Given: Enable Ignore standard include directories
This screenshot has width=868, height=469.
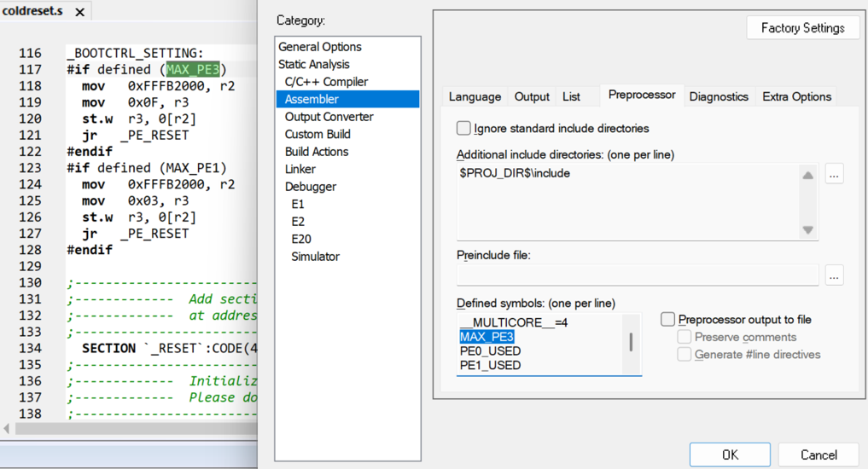Looking at the screenshot, I should pos(464,129).
